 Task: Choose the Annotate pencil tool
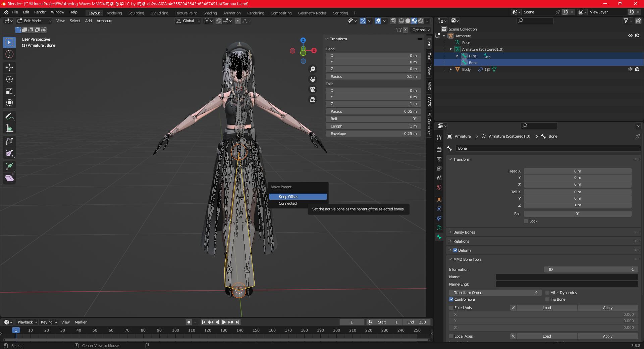pyautogui.click(x=9, y=116)
